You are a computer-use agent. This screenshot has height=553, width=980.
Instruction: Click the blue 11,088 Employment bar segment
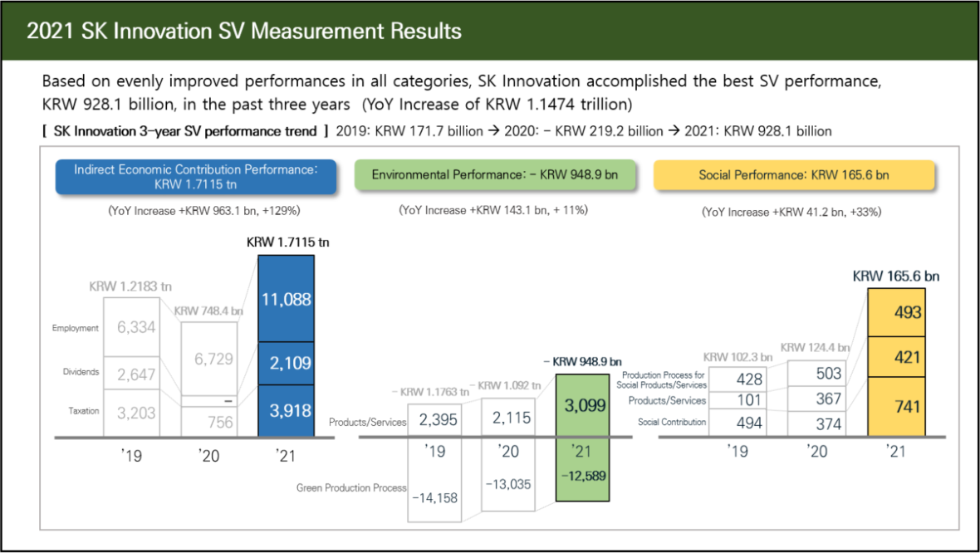coord(286,298)
